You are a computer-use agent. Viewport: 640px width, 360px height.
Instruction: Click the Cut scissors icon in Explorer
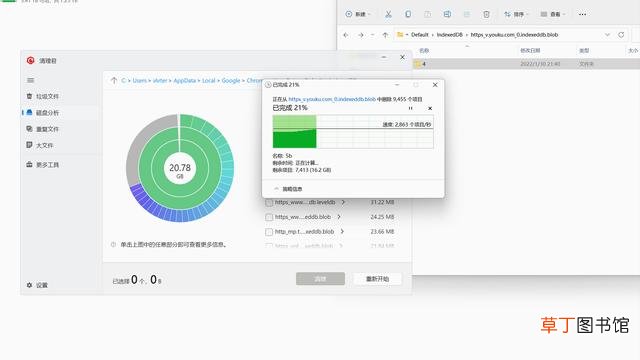(388, 14)
